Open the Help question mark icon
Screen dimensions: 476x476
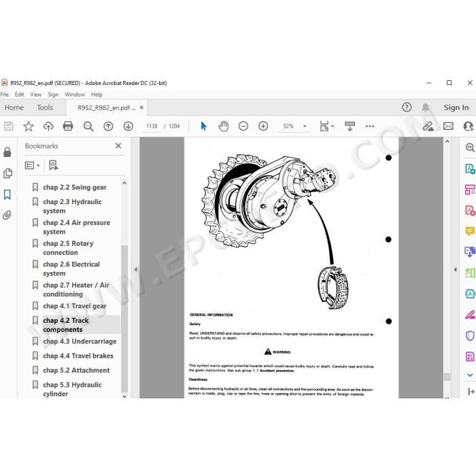[x=407, y=107]
